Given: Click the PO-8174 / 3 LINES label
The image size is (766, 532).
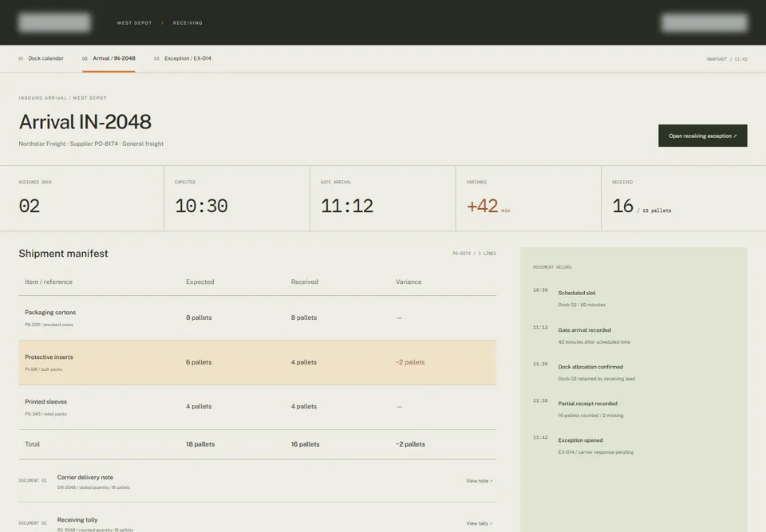Looking at the screenshot, I should pyautogui.click(x=474, y=254).
